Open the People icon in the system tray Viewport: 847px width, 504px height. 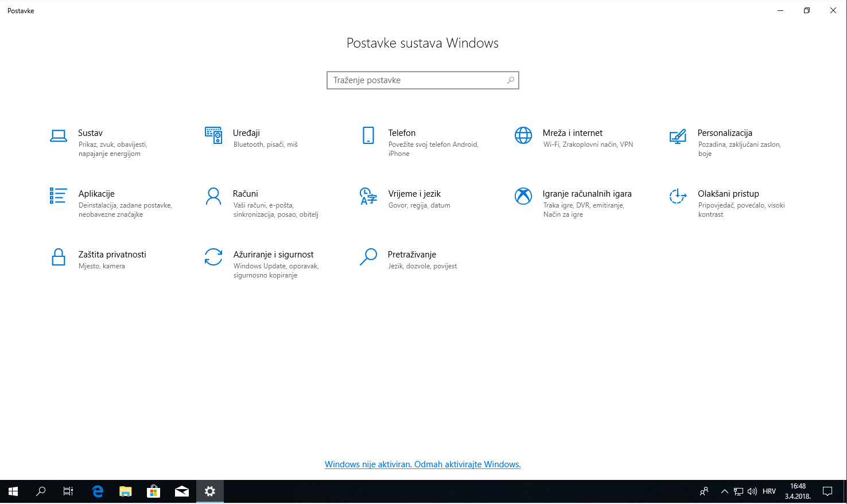coord(704,491)
